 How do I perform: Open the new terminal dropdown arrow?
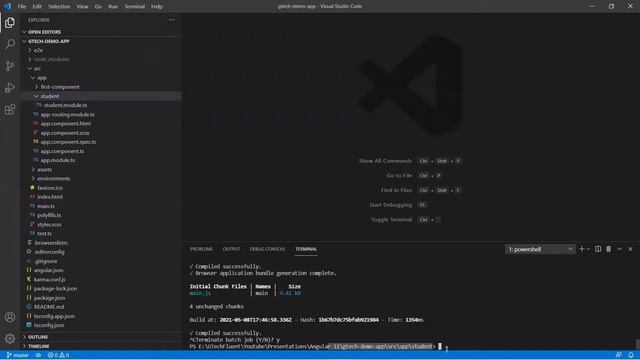[588, 249]
